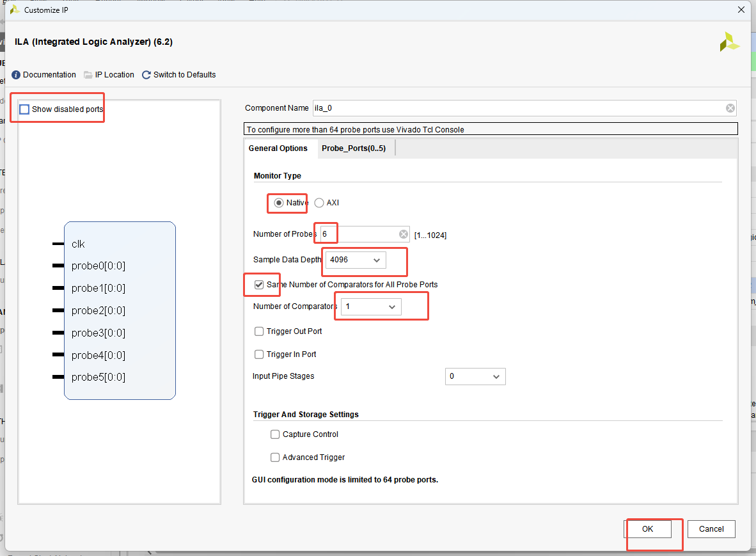
Task: Open the Sample Data Depth dropdown
Action: pos(356,260)
